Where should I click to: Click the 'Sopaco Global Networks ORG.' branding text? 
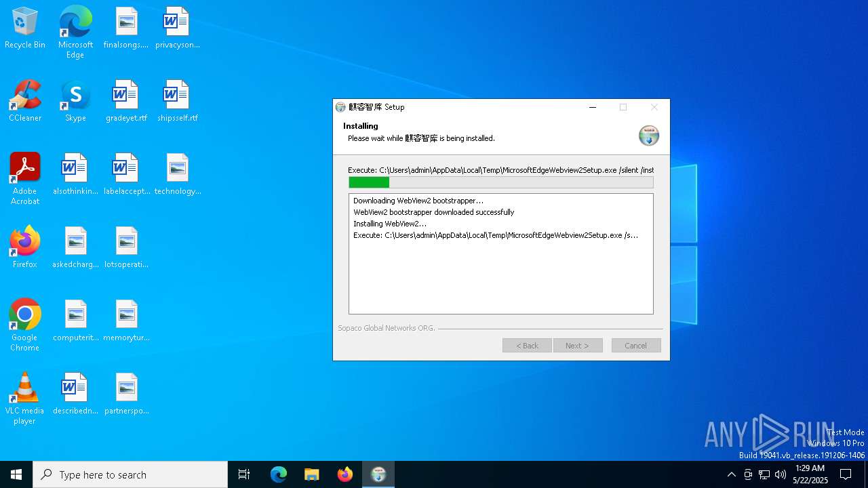coord(387,328)
